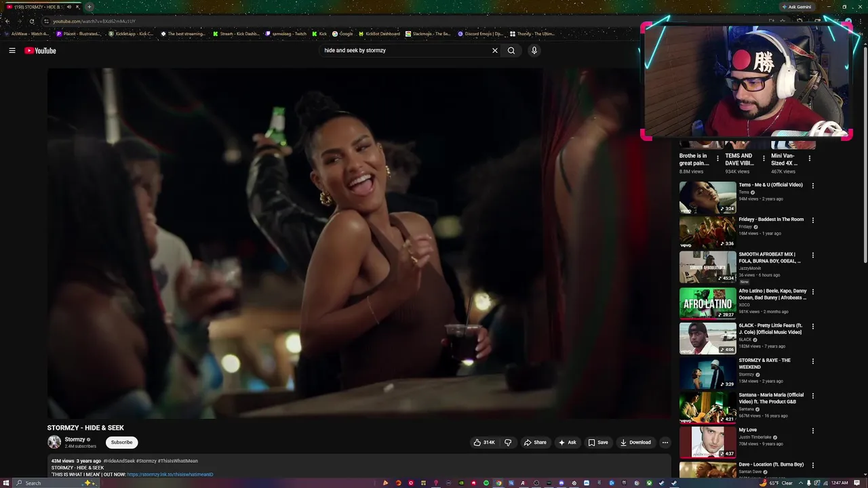Start voice search with microphone icon
Image resolution: width=868 pixels, height=488 pixels.
coord(534,50)
